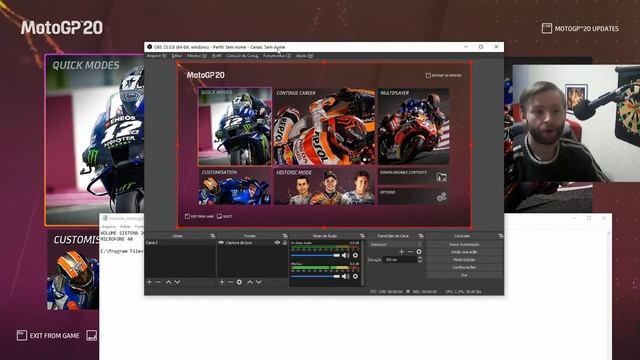This screenshot has height=360, width=640.
Task: Click Exit From Game label in the game
Action: pos(54,336)
